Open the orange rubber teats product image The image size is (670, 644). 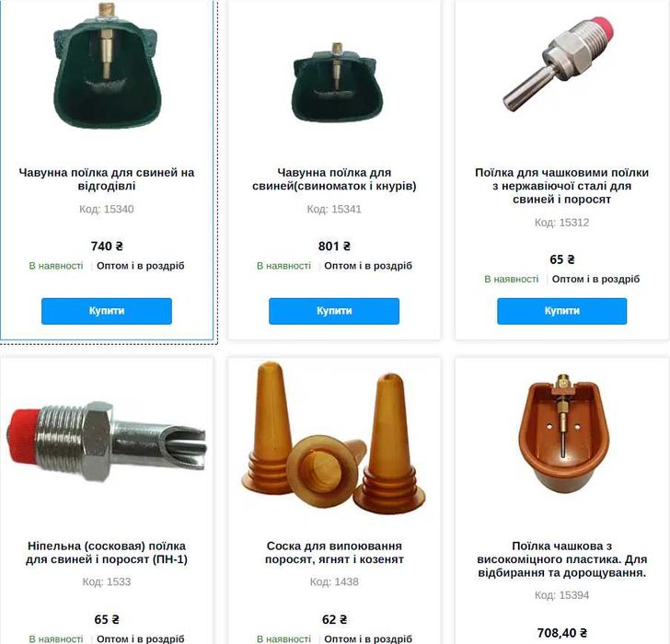[x=334, y=439]
